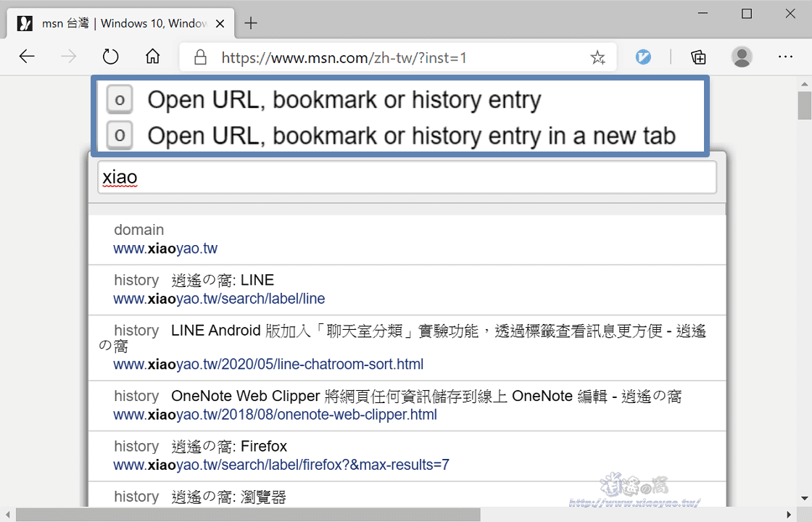Select the domain www.xiaoyao.tw suggestion
This screenshot has width=812, height=522.
click(x=407, y=239)
